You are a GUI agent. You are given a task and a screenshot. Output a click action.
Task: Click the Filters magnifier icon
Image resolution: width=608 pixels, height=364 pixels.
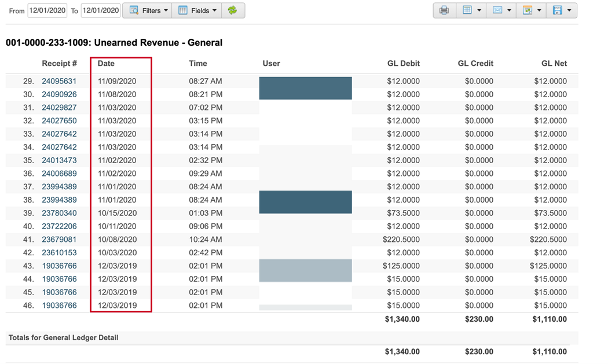tap(134, 10)
